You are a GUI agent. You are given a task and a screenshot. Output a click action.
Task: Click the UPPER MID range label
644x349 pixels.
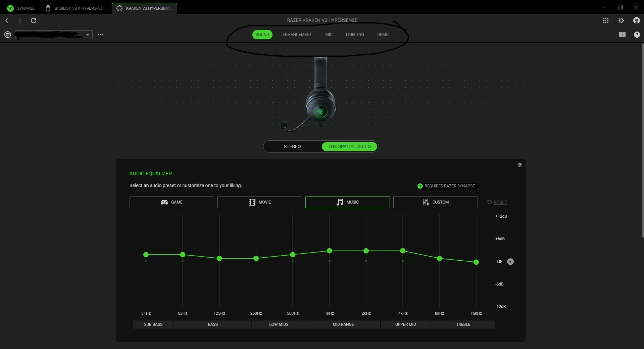tap(406, 324)
